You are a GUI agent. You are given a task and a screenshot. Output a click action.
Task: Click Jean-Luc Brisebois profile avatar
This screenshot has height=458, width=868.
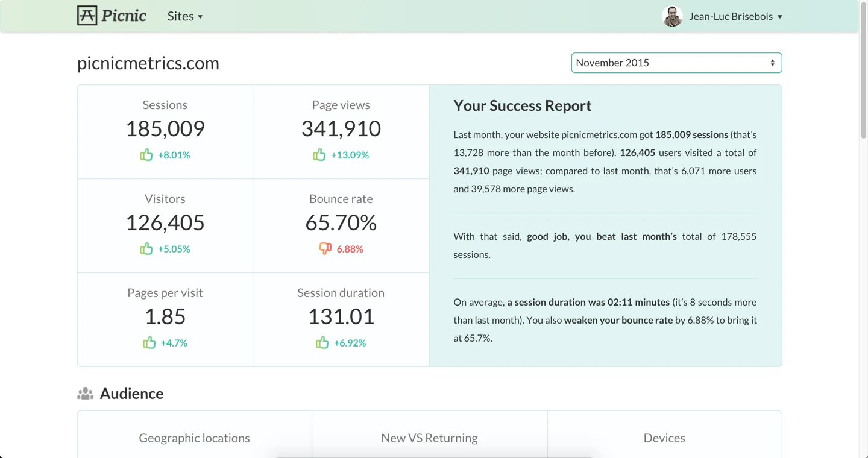pos(672,16)
